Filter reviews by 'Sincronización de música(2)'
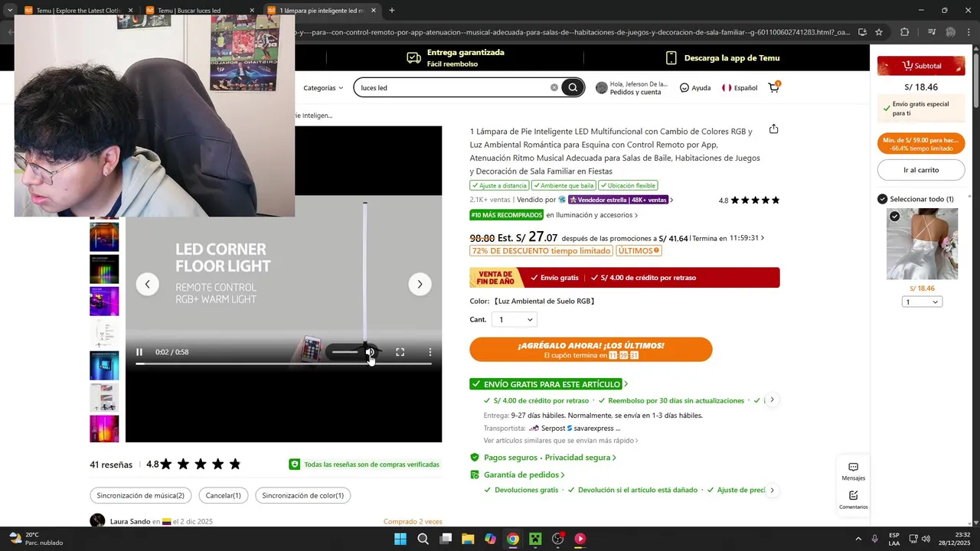The height and width of the screenshot is (551, 980). point(140,495)
